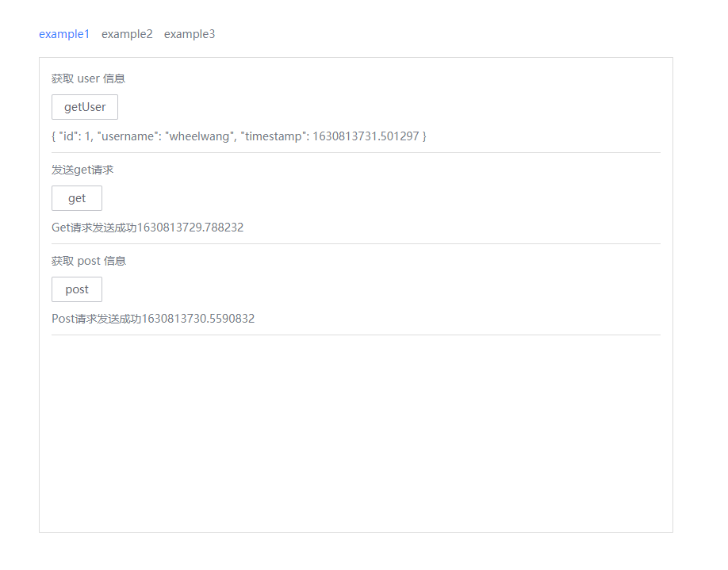The width and height of the screenshot is (728, 570).
Task: Click the "username" key in JSON output
Action: coord(127,136)
